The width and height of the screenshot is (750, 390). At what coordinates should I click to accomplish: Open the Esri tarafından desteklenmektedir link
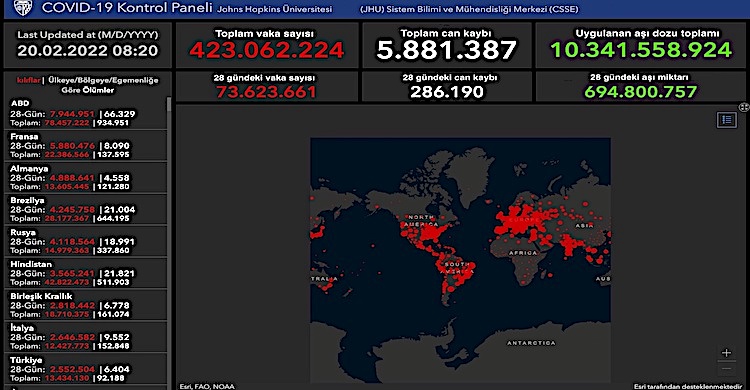[688, 386]
